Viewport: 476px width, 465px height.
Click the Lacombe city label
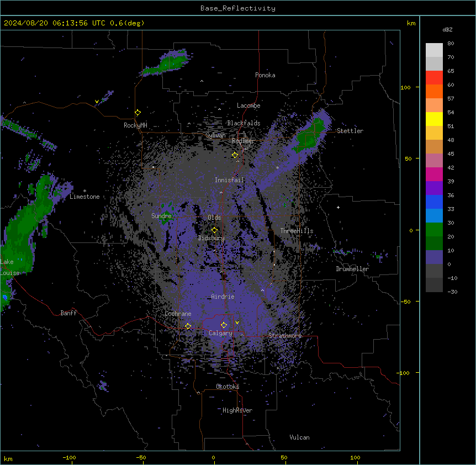248,105
